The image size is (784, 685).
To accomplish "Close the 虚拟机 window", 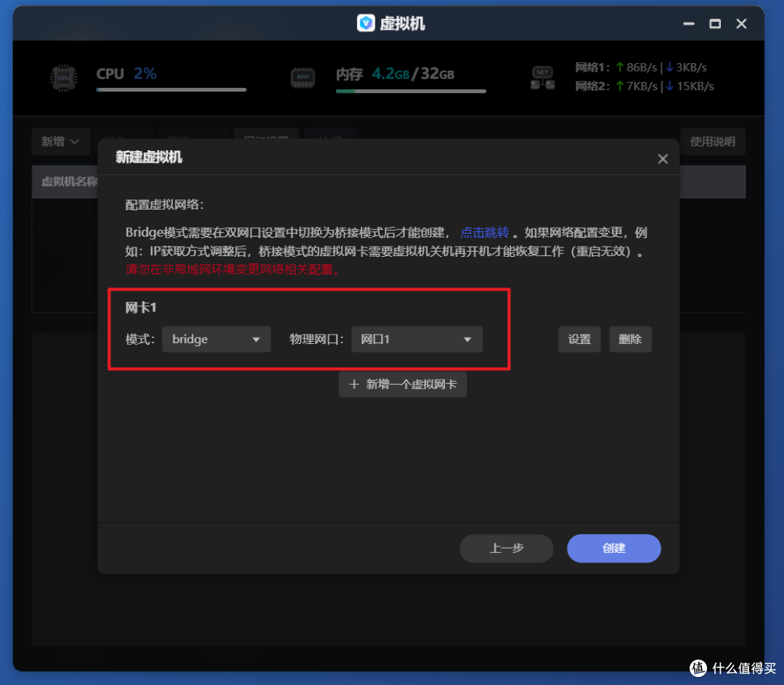I will 741,23.
